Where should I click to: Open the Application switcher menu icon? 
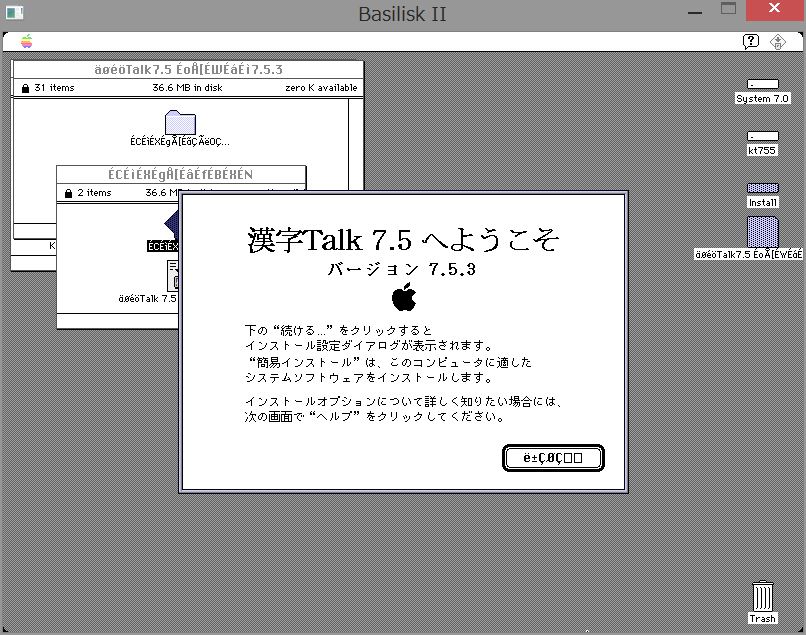pyautogui.click(x=778, y=42)
